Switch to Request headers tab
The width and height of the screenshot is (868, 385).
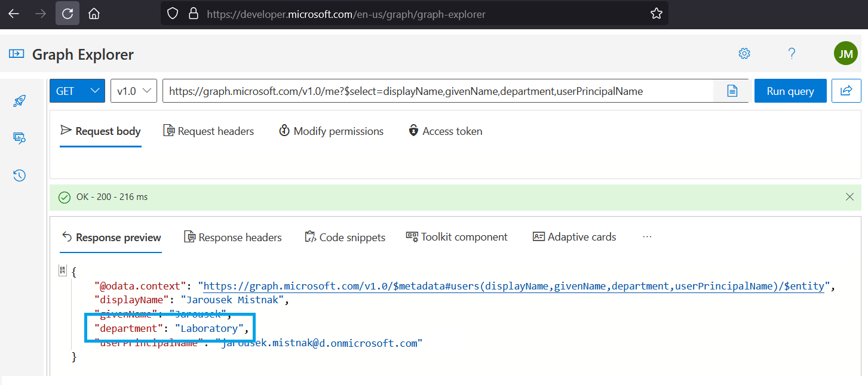208,131
